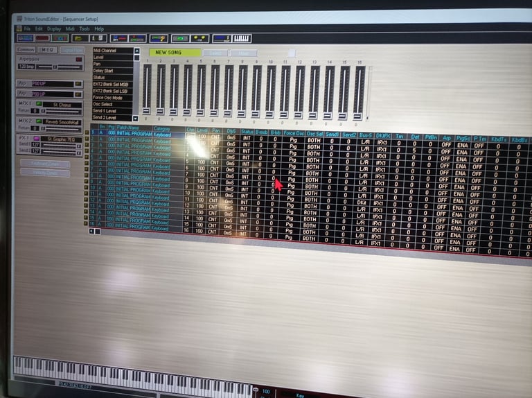532x398 pixels.
Task: Click the multicolor third mode toolbar icon
Action: [x=60, y=37]
